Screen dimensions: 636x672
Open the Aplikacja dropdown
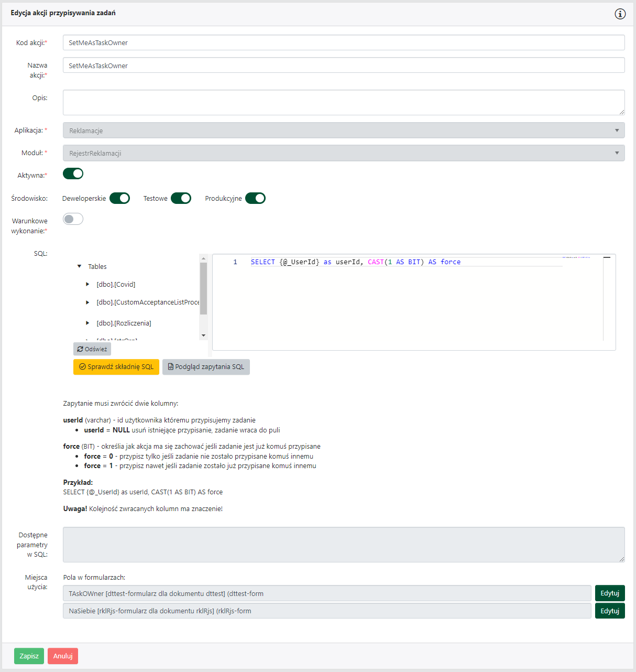[x=343, y=131]
